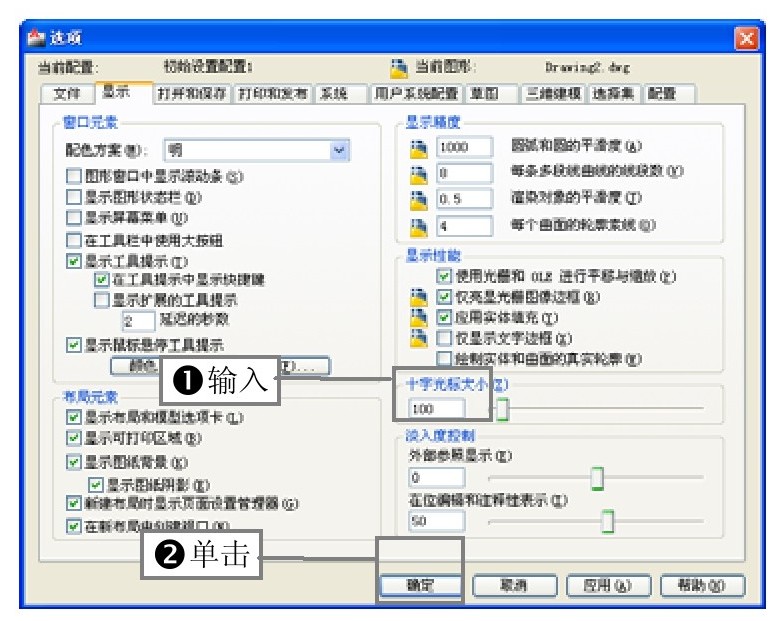Open the 草图 tab
The width and height of the screenshot is (779, 621).
click(x=492, y=94)
